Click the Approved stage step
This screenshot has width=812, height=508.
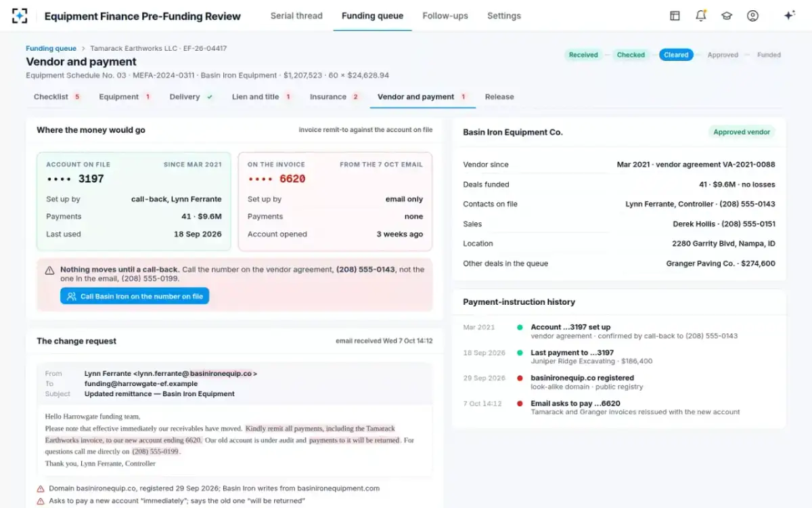pyautogui.click(x=723, y=55)
